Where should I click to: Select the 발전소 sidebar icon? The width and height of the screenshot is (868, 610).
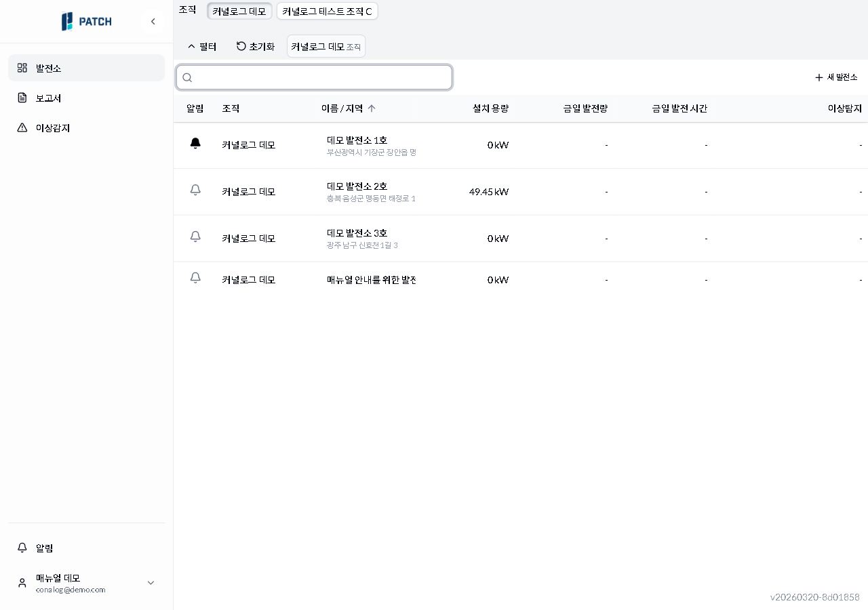(x=21, y=68)
